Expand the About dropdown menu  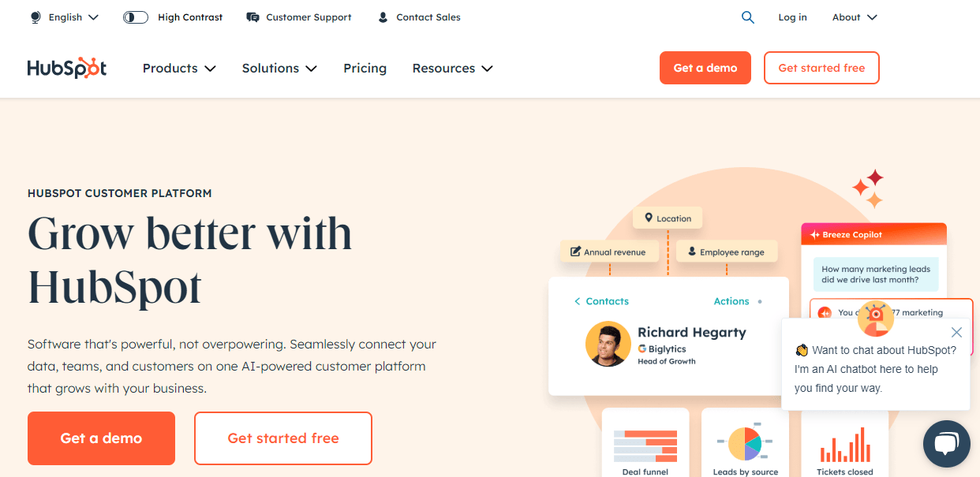pos(855,17)
